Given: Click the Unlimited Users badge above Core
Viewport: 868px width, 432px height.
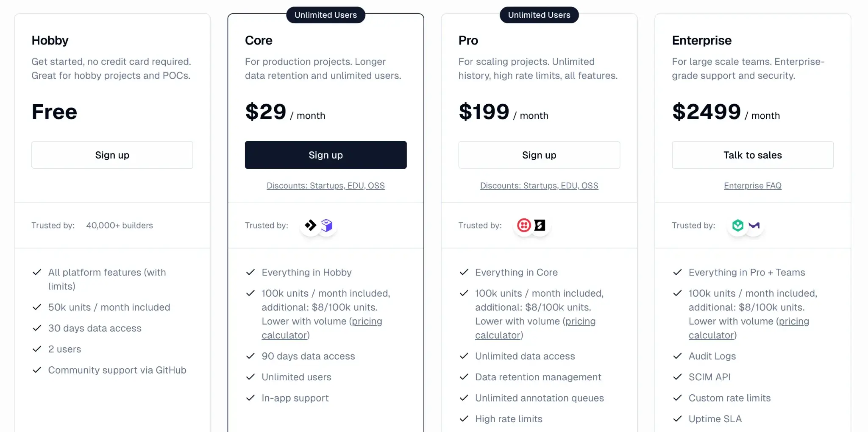Looking at the screenshot, I should tap(325, 15).
